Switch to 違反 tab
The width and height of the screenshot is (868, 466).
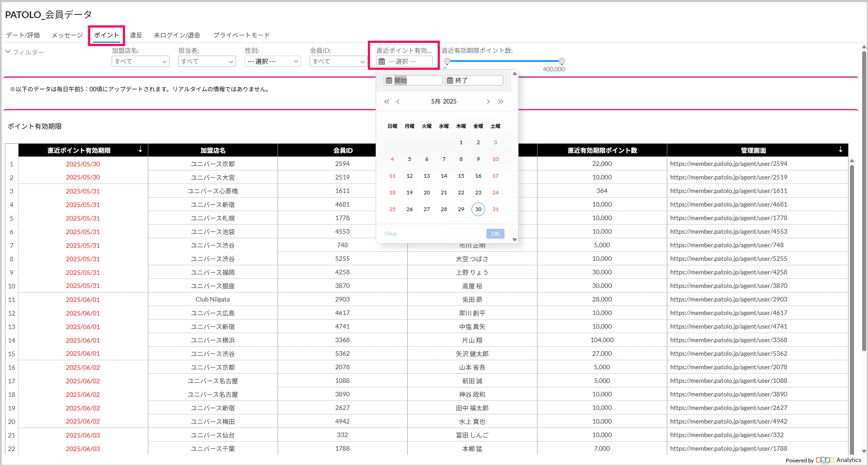pos(136,35)
